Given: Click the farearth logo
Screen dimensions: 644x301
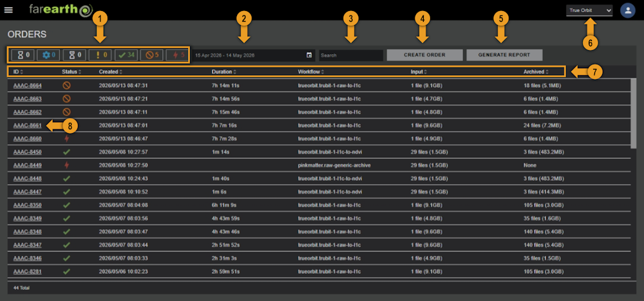Looking at the screenshot, I should [x=61, y=10].
